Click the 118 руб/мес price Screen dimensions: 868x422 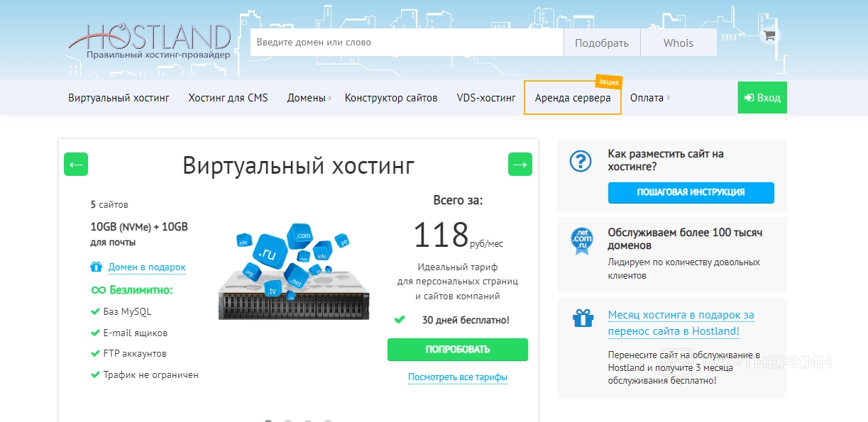point(458,235)
